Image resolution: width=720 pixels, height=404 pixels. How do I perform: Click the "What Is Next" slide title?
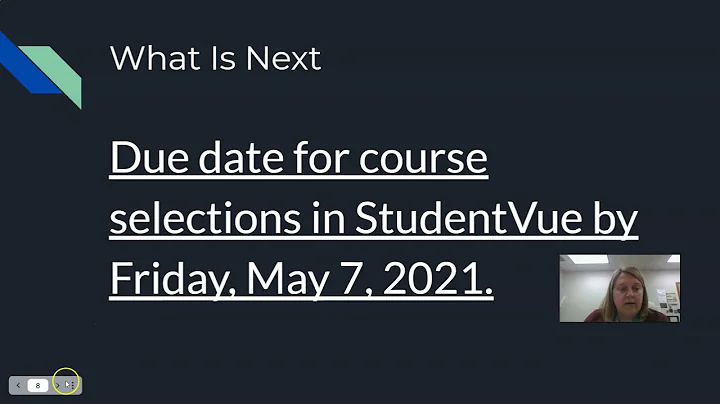click(215, 58)
